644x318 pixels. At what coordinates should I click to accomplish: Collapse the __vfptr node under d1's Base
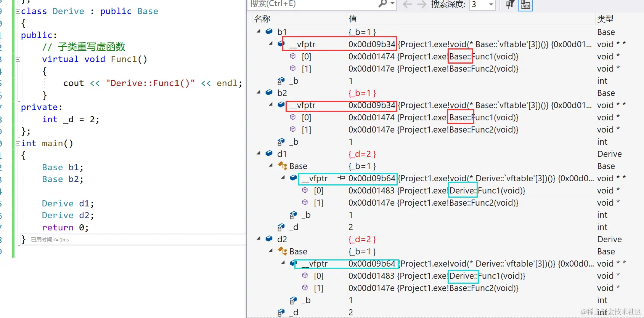point(283,177)
